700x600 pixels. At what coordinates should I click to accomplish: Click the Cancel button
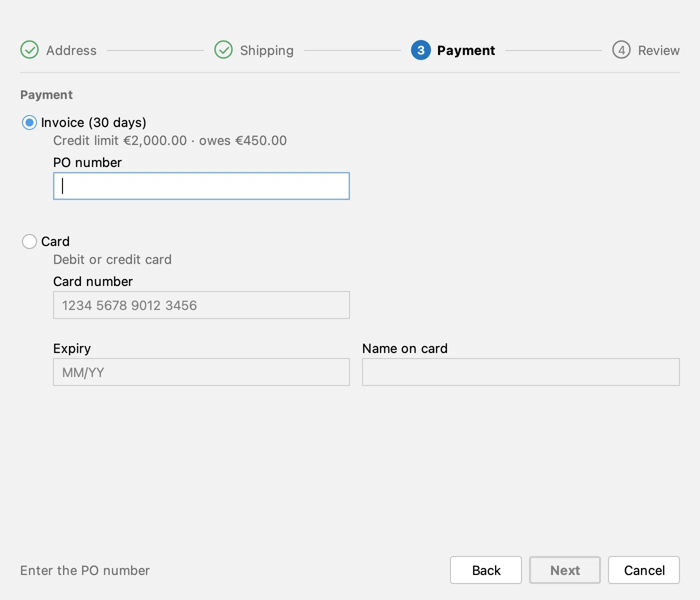point(644,570)
